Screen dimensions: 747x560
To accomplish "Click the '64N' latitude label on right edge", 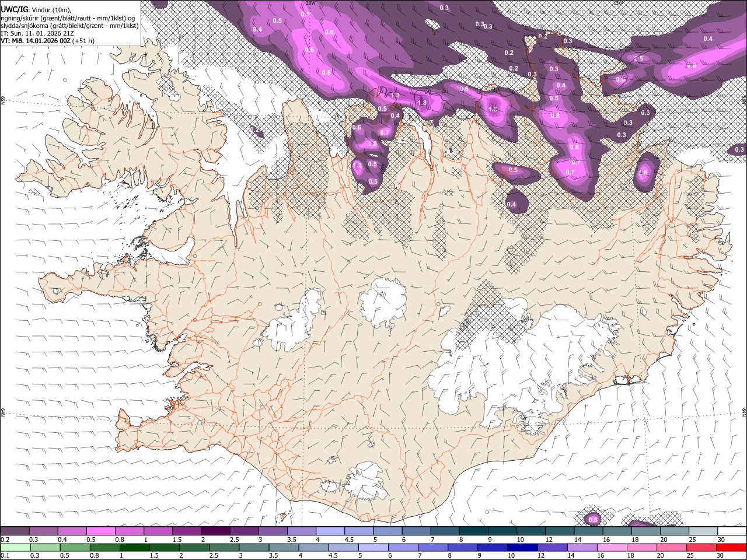I will click(744, 412).
